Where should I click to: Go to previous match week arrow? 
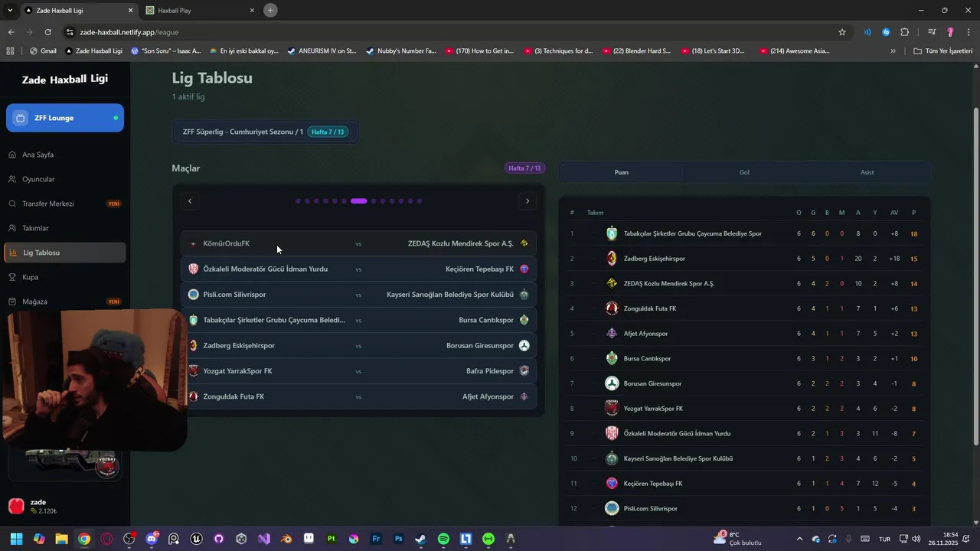click(x=190, y=201)
